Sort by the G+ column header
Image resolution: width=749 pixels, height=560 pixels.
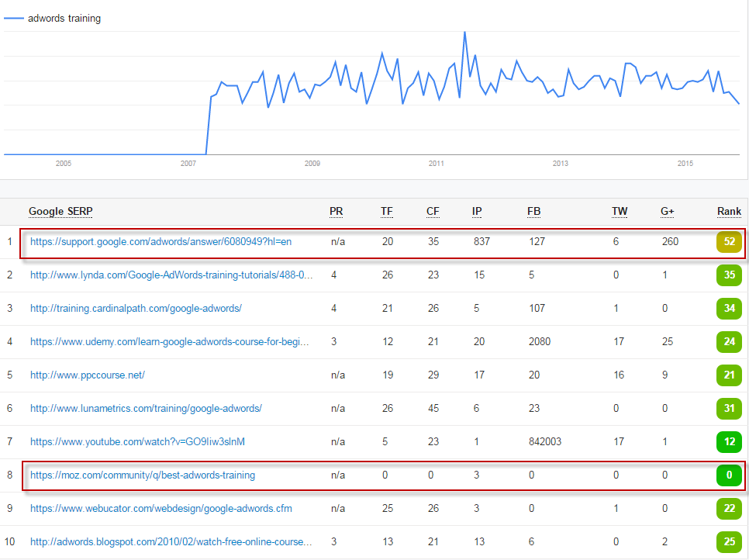(668, 211)
